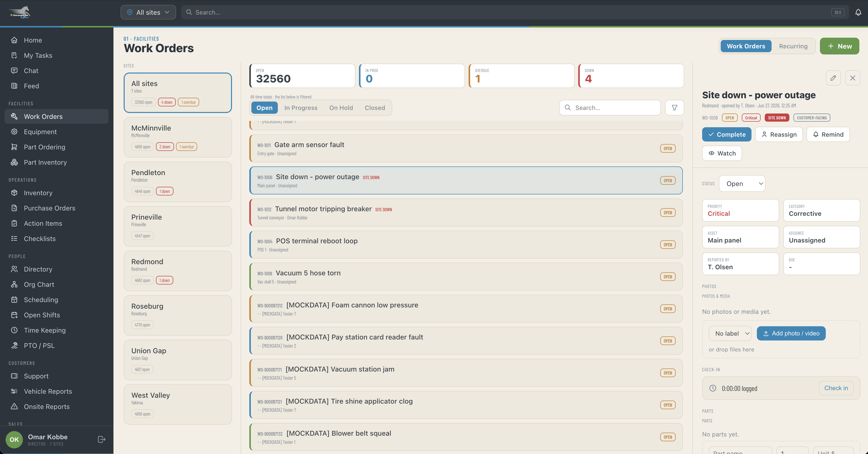The image size is (868, 454).
Task: Click the notifications bell icon
Action: [x=858, y=12]
